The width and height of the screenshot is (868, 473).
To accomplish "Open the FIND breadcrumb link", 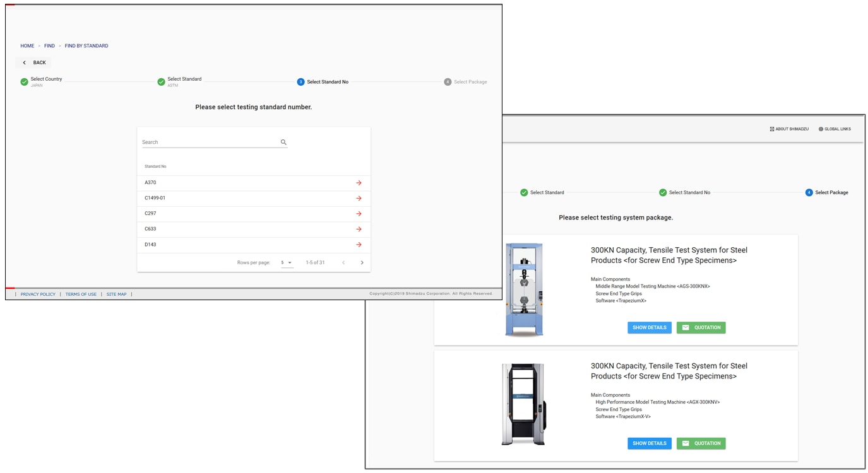I will pos(49,46).
